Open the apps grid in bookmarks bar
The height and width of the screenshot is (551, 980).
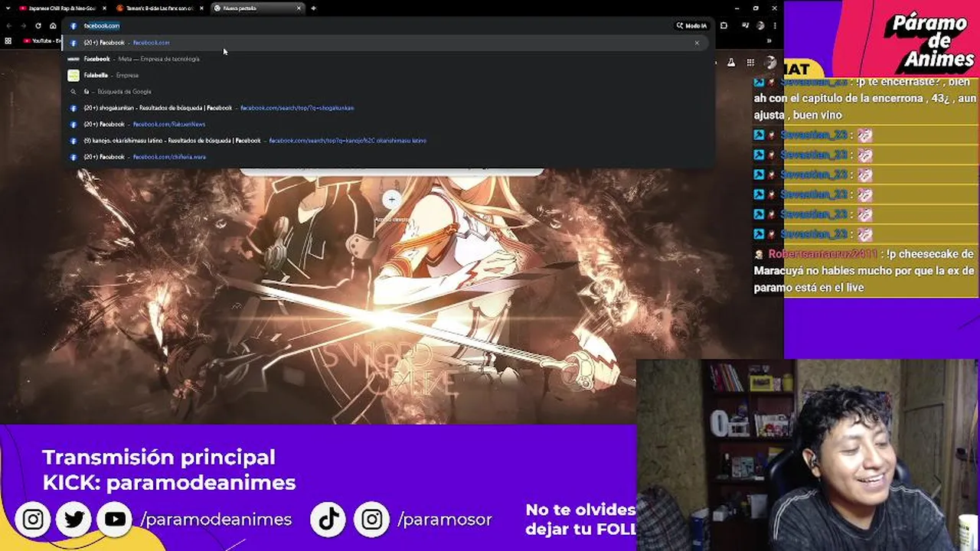coord(9,41)
